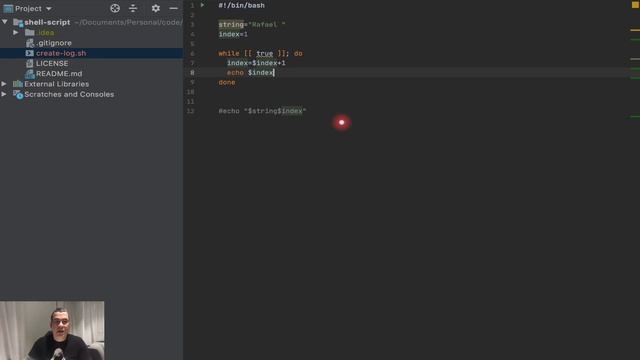Expand Scratches and Consoles node
This screenshot has width=640, height=360.
click(x=4, y=94)
